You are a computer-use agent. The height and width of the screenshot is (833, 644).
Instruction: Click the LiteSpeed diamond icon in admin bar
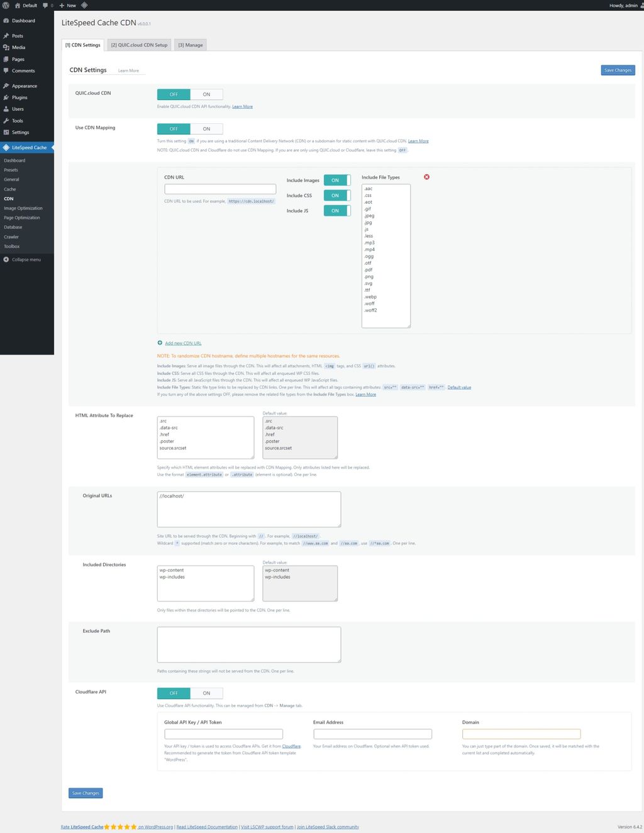(x=84, y=5)
